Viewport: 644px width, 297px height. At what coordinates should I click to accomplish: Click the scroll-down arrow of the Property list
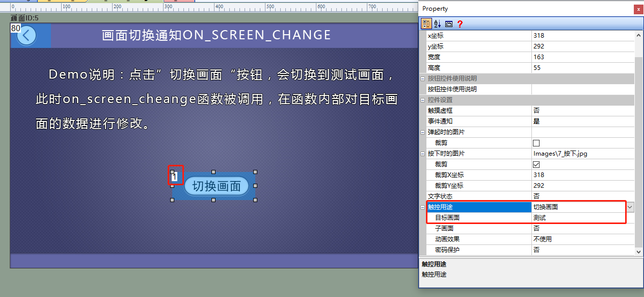pos(639,251)
